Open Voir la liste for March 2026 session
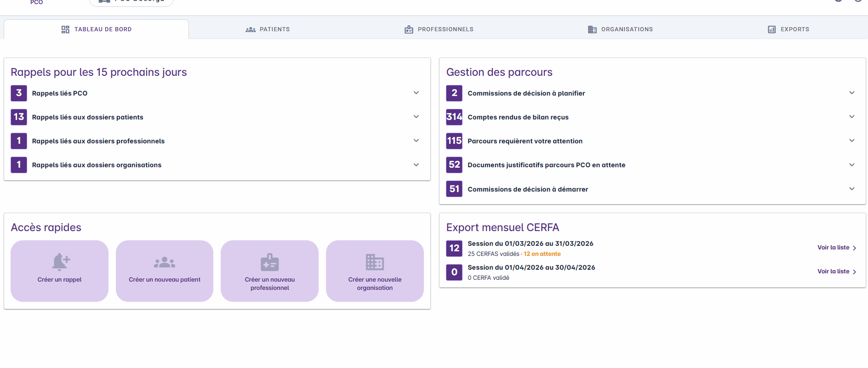 (x=836, y=248)
